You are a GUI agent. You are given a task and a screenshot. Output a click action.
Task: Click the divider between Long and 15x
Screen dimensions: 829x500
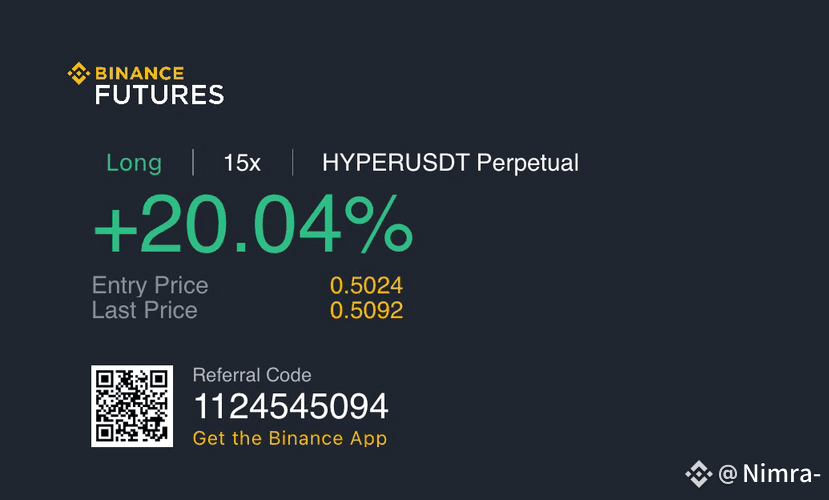[x=193, y=162]
